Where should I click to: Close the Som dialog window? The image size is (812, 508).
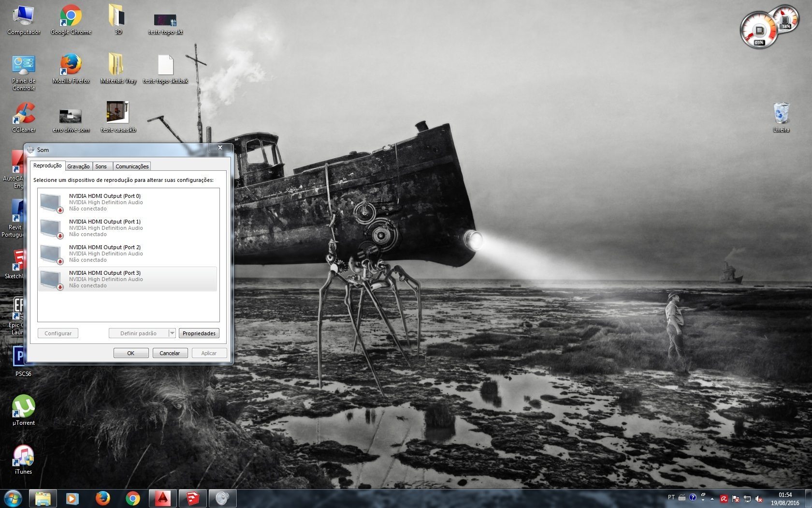[220, 148]
